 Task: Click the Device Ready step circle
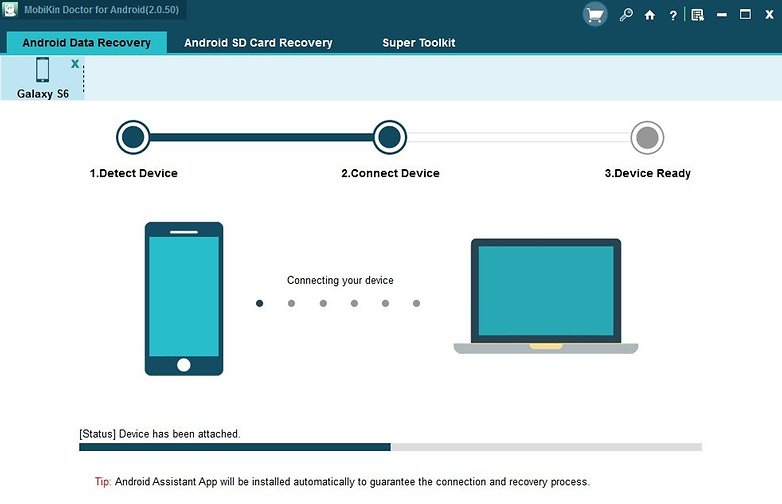pos(647,137)
